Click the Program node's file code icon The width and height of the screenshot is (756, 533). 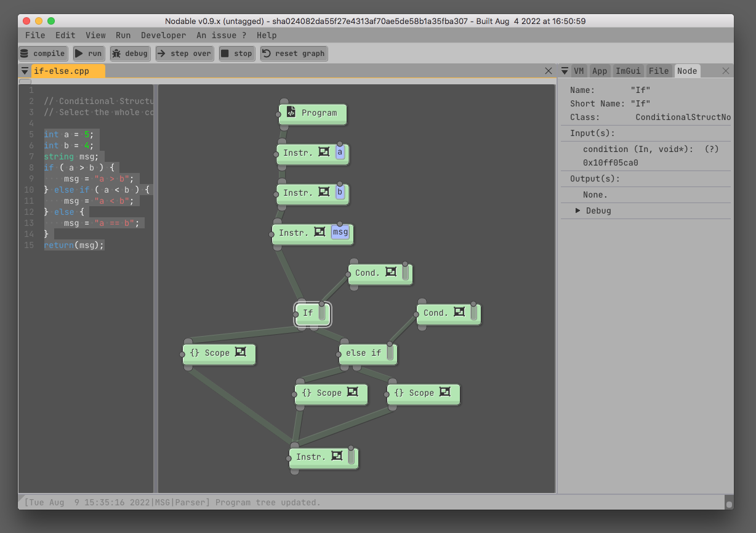point(291,113)
